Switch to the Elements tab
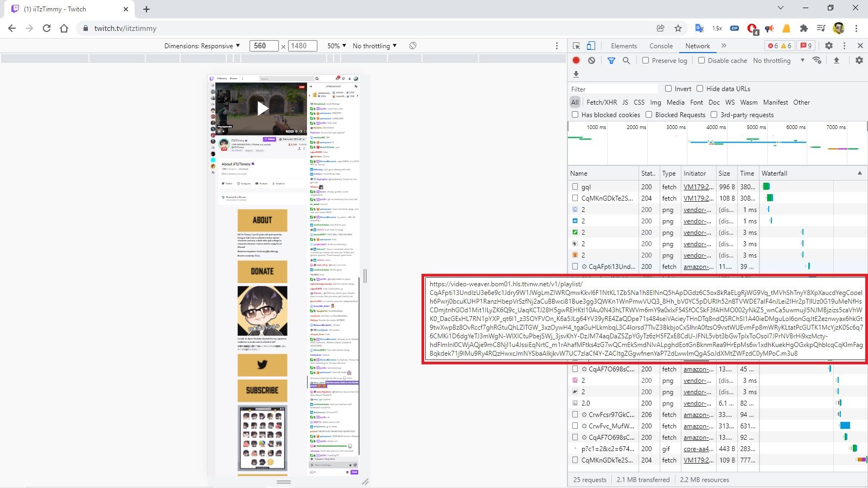 [624, 46]
